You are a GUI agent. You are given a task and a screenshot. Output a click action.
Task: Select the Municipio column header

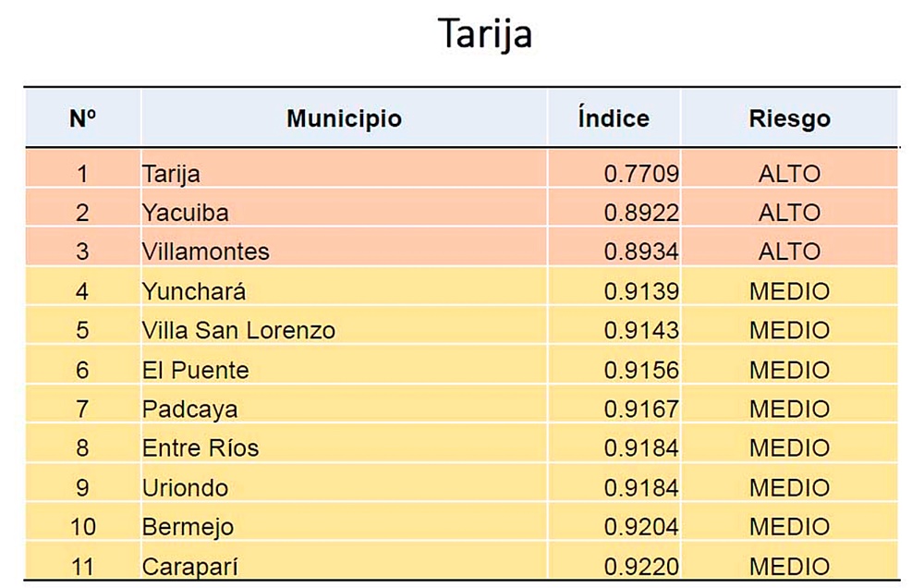[344, 118]
